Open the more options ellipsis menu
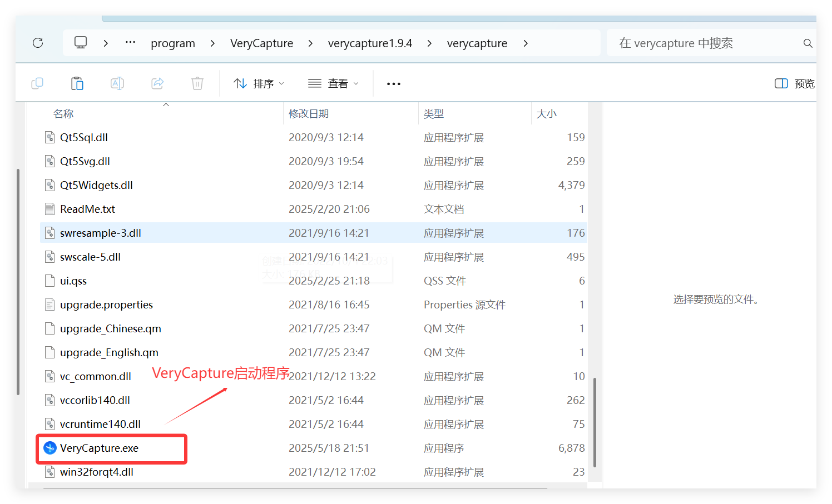Viewport: 832px width, 504px height. pos(394,84)
